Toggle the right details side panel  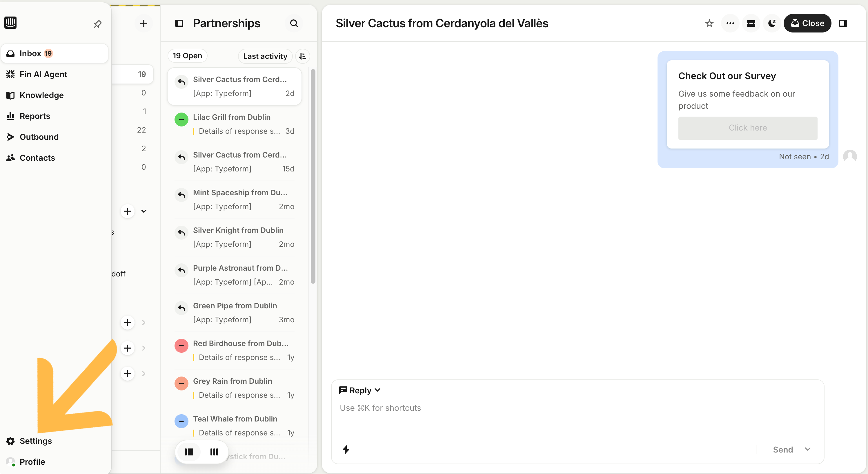(843, 23)
